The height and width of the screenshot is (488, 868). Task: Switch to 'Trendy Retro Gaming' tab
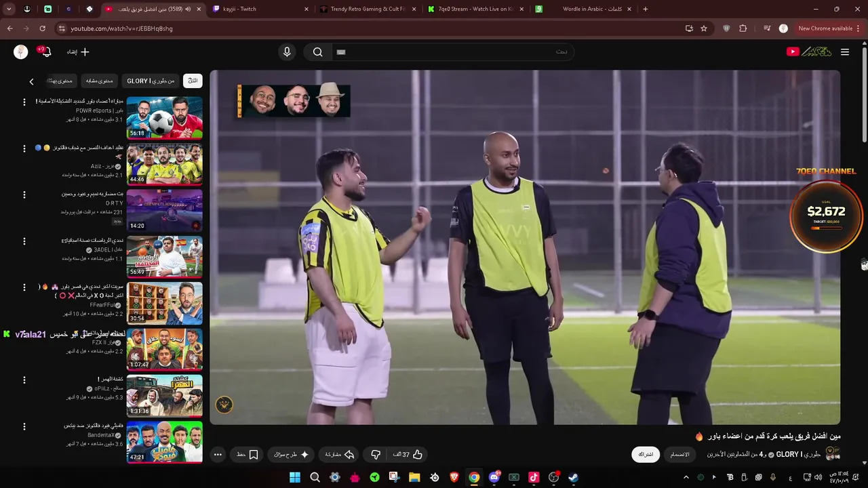tap(367, 9)
